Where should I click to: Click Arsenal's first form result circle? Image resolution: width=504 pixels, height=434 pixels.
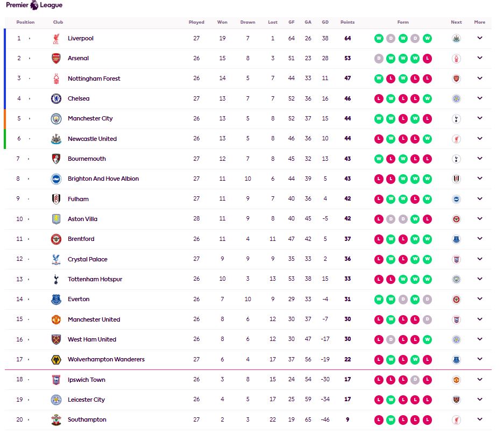tap(379, 58)
